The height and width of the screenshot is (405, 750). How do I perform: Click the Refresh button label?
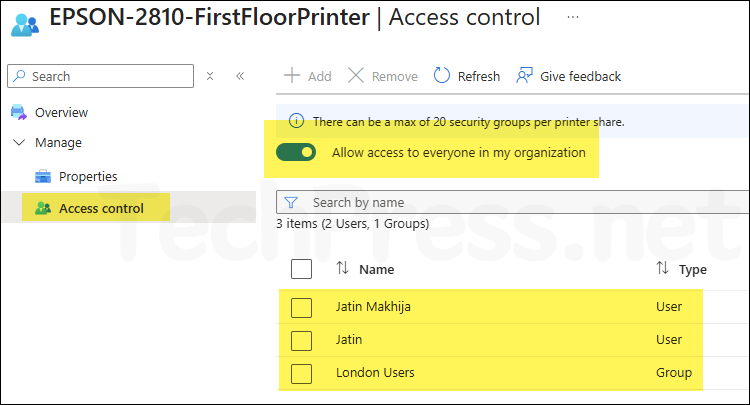coord(479,77)
